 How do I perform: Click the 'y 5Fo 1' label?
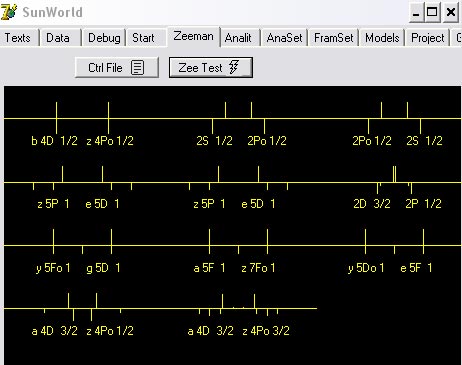click(53, 268)
